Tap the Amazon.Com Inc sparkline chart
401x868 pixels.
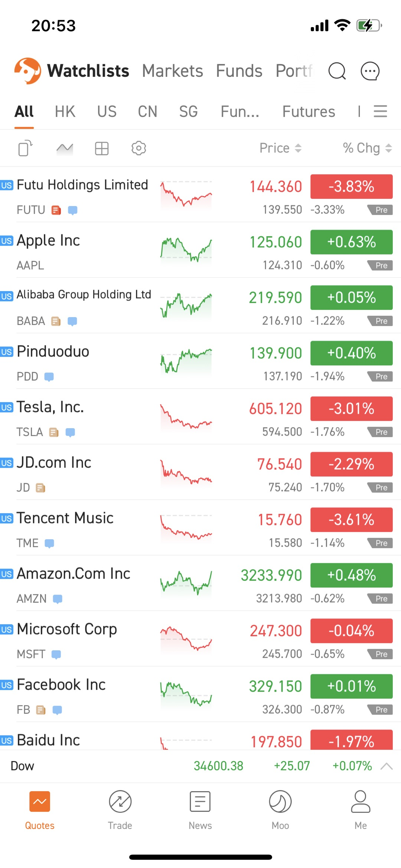[186, 583]
